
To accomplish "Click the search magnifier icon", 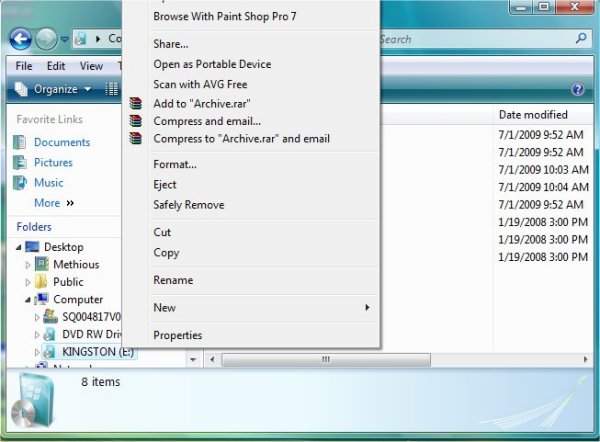I will point(581,38).
